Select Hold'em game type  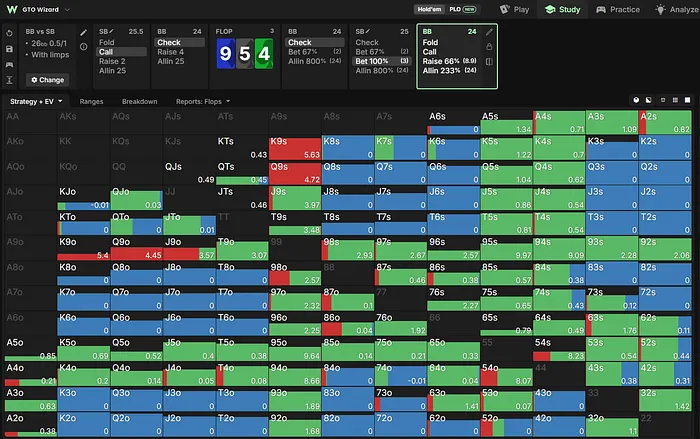pos(429,9)
